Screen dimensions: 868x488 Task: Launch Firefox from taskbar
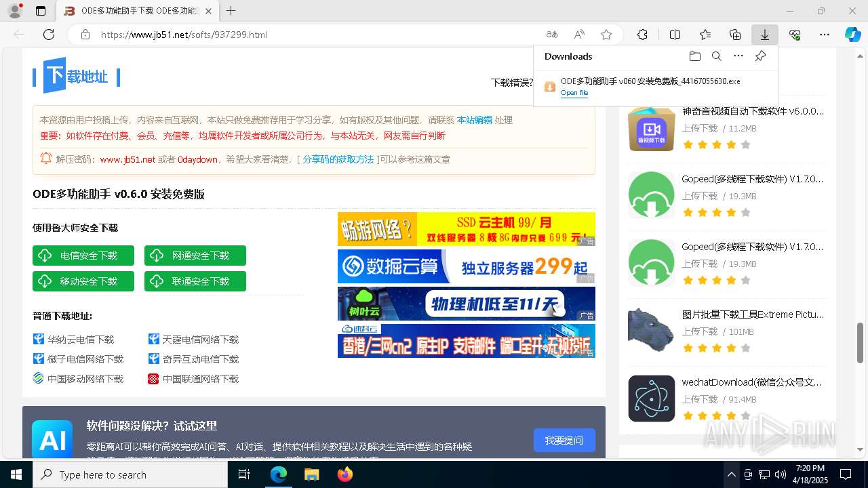[x=345, y=474]
